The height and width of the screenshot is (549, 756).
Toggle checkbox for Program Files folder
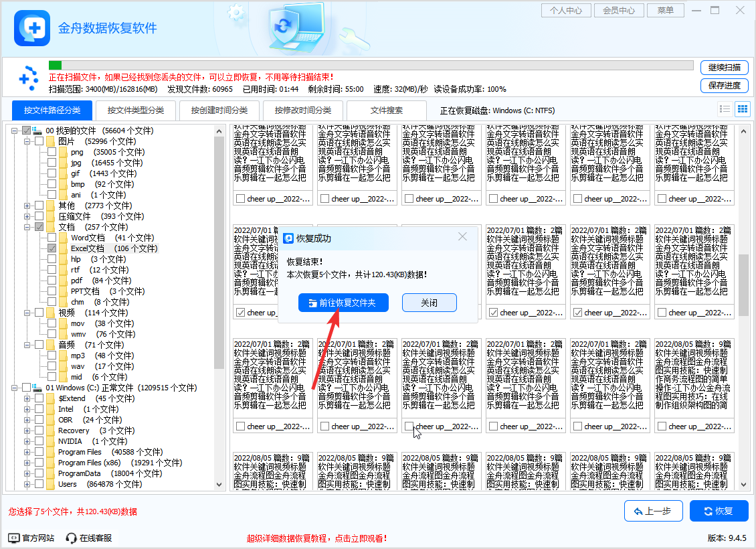coord(39,452)
